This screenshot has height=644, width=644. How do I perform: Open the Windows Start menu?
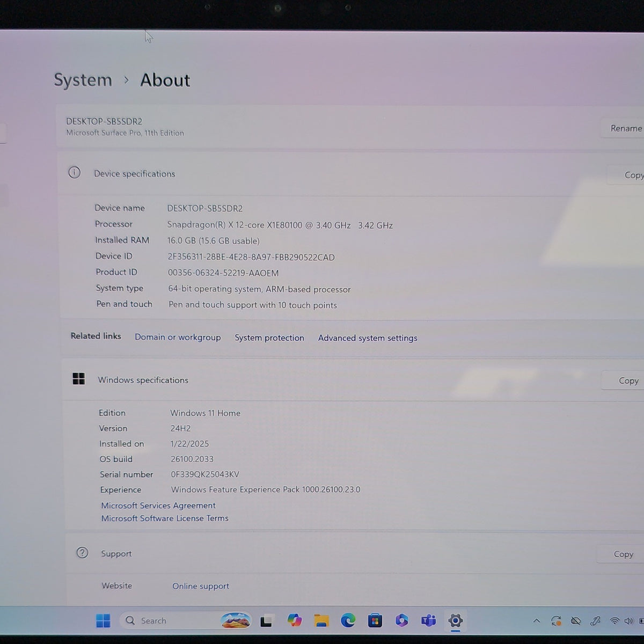103,621
